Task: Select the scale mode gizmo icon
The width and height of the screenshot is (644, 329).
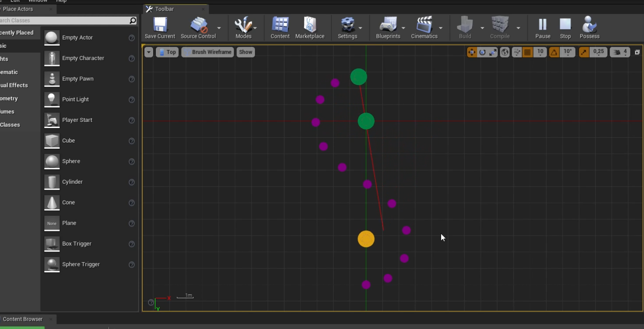Action: [493, 52]
